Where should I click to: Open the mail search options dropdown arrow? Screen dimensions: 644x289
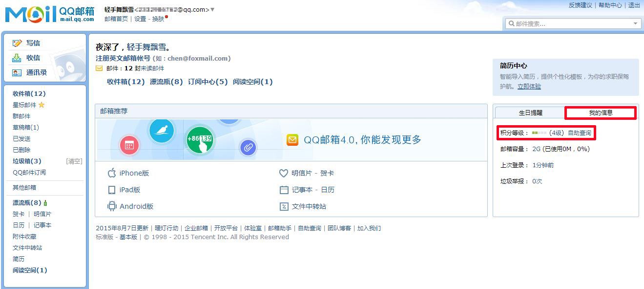coord(635,23)
